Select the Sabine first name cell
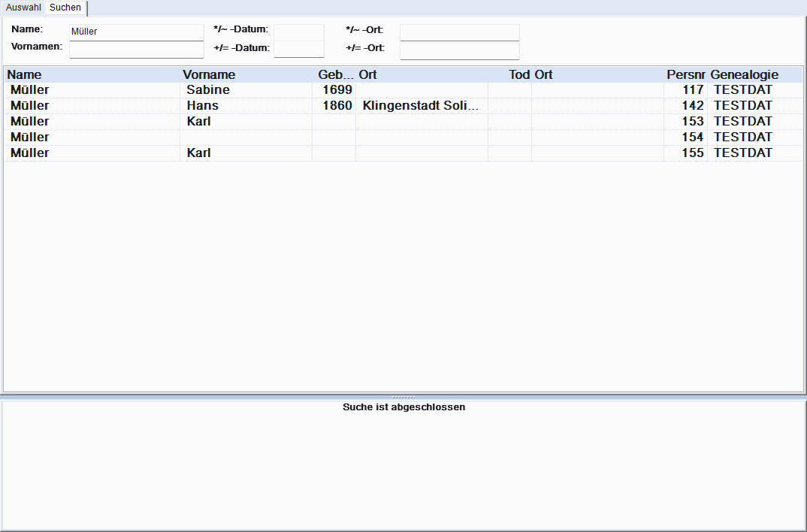Screen dimensions: 807x532 coord(246,90)
